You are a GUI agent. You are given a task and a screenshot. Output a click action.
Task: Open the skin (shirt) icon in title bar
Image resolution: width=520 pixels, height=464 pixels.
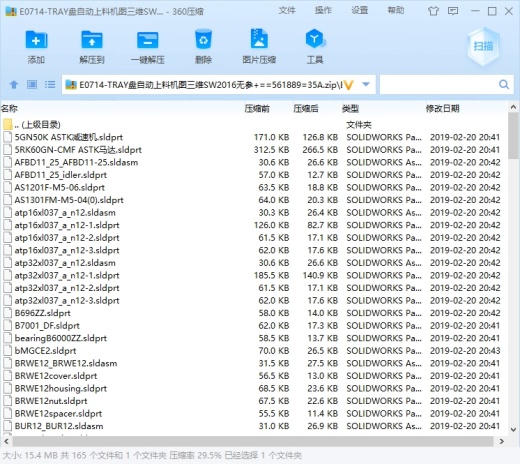tap(433, 11)
